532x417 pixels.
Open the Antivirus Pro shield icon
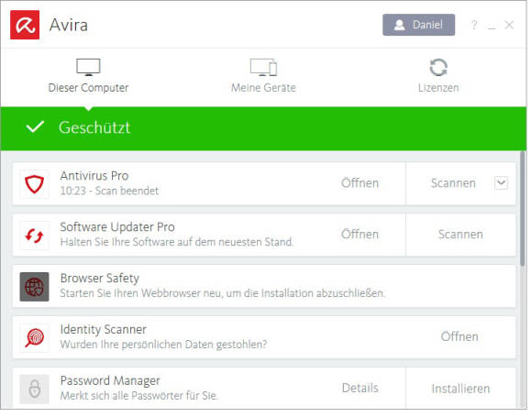[34, 186]
